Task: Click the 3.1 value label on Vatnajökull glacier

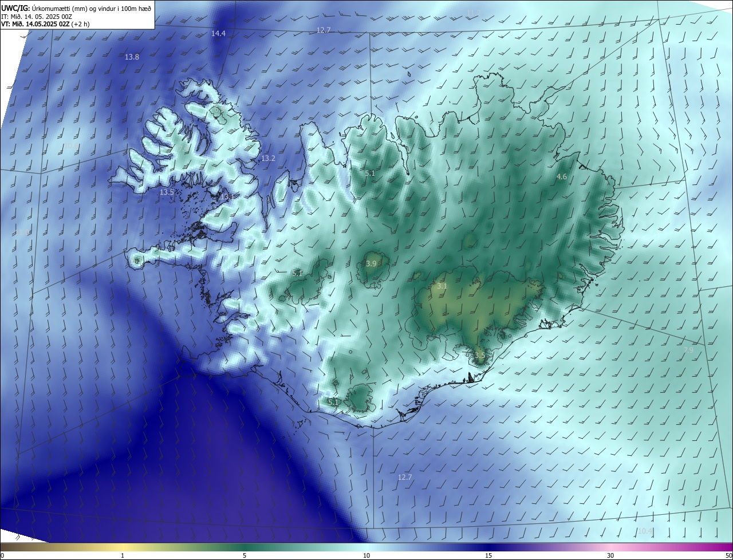Action: (x=442, y=286)
